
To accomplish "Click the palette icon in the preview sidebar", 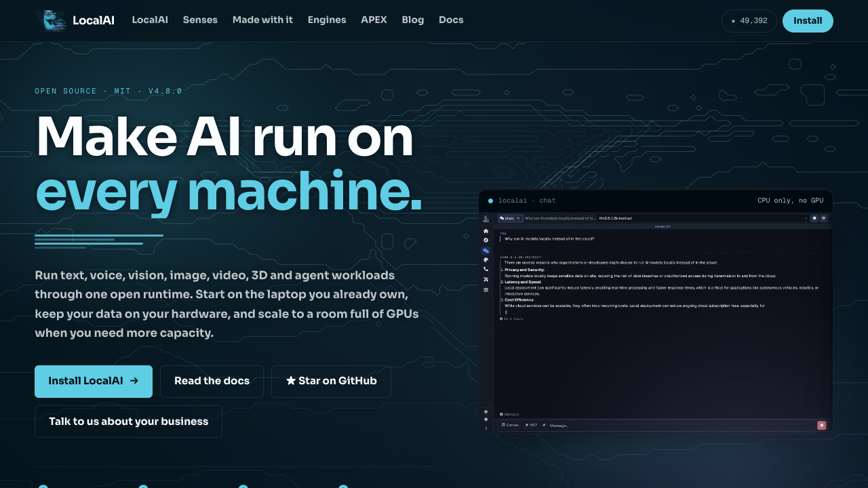I will (x=486, y=260).
